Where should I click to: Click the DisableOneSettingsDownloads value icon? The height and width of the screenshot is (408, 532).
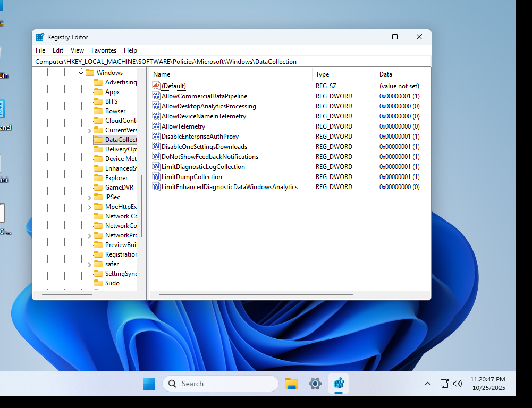(x=156, y=147)
